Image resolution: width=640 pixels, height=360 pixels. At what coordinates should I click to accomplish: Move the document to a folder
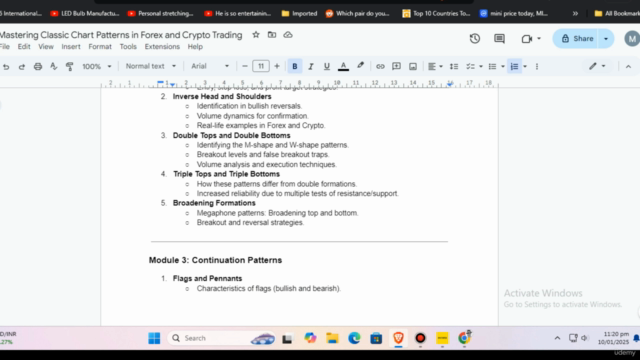pos(272,35)
